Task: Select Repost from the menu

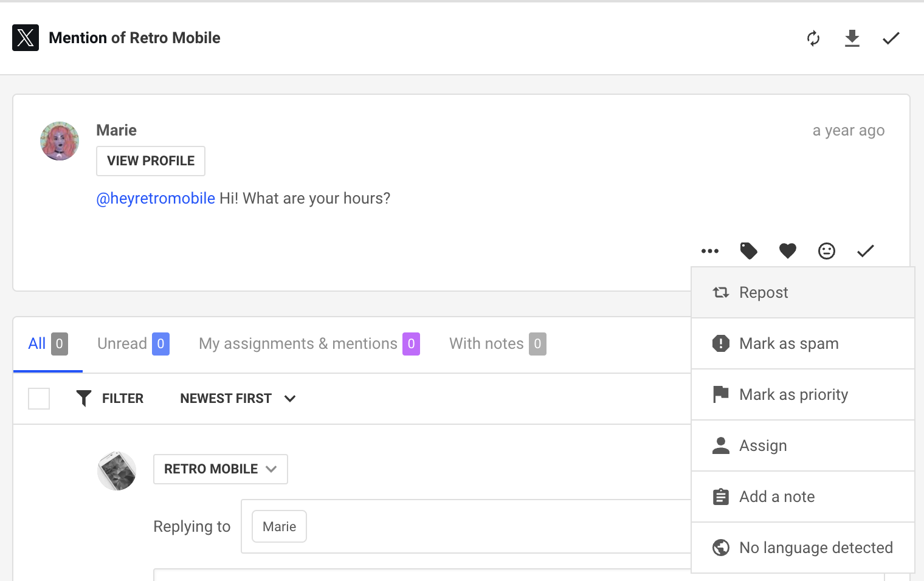Action: pyautogui.click(x=803, y=292)
